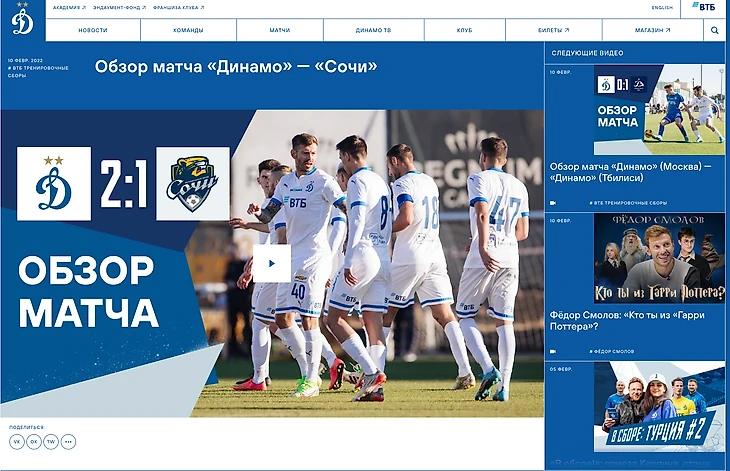Image resolution: width=730 pixels, height=471 pixels.
Task: Follow the Франшиза клуба link
Action: coord(179,7)
